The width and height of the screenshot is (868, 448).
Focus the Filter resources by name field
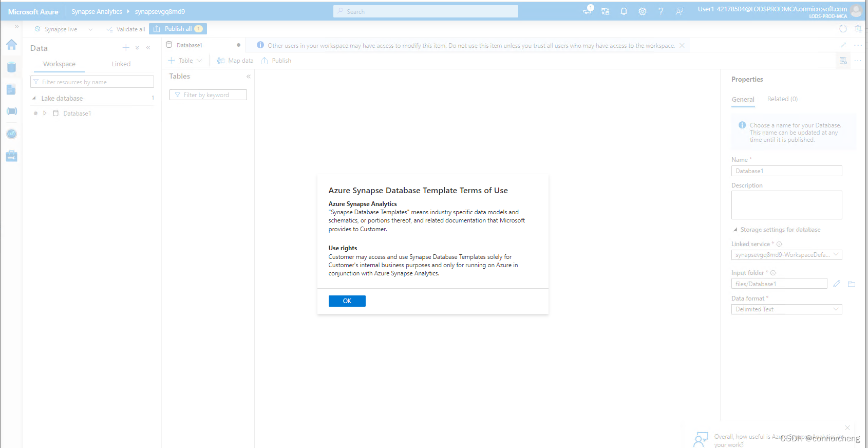click(92, 82)
